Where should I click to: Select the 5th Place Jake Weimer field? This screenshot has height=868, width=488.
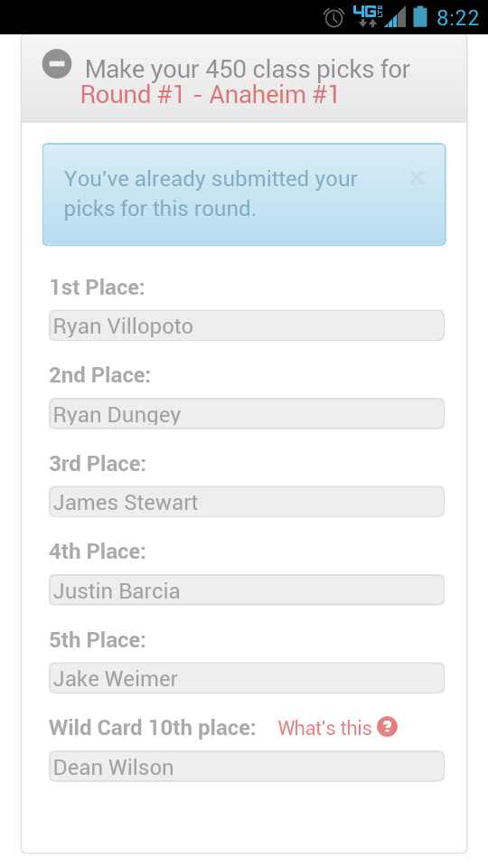click(x=246, y=678)
